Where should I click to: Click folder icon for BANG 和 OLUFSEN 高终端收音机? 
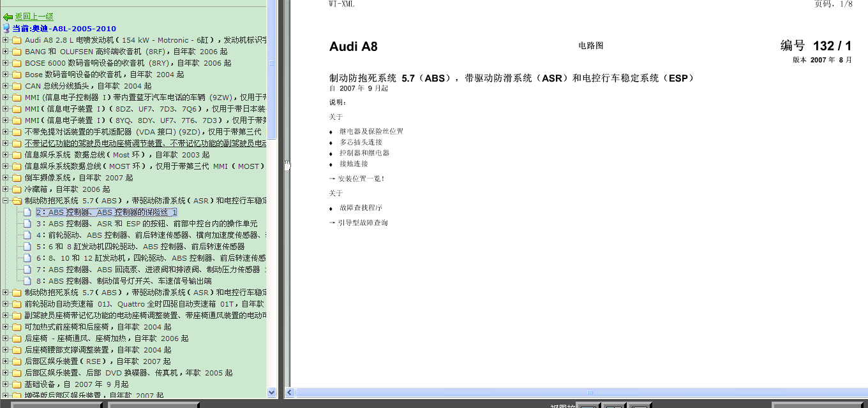(x=17, y=52)
